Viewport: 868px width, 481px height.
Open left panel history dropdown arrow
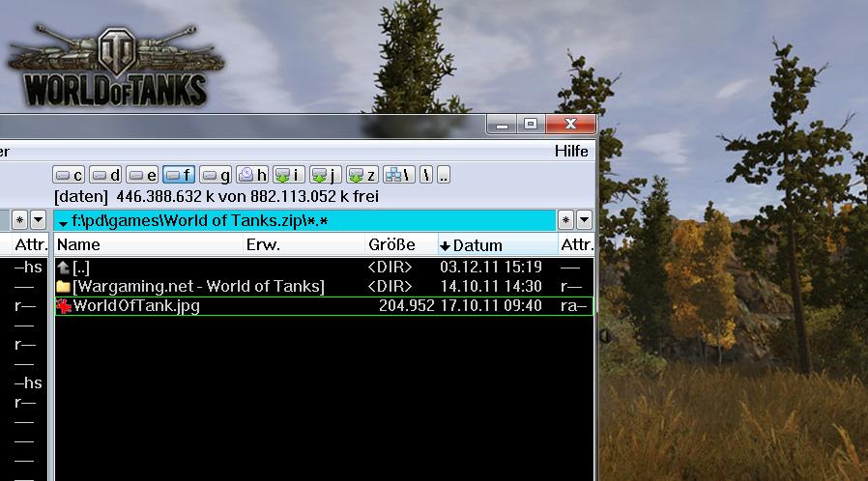pos(39,220)
